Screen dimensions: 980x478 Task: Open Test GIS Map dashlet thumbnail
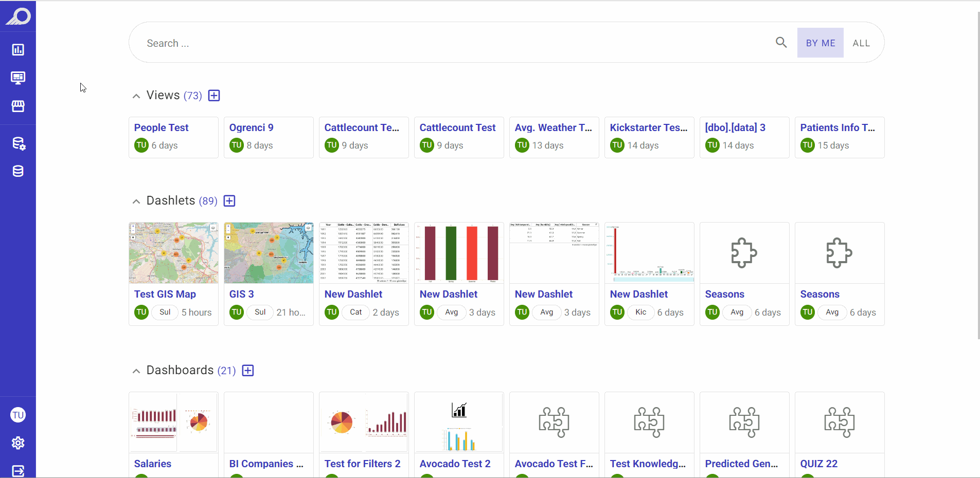click(x=173, y=253)
